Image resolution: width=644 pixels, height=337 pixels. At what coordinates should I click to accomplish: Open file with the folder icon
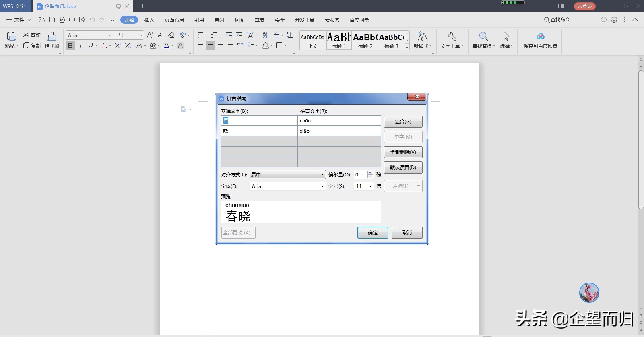coord(42,19)
